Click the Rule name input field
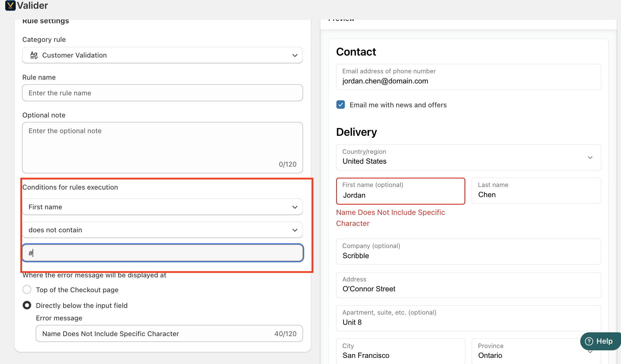The height and width of the screenshot is (364, 621). (162, 93)
